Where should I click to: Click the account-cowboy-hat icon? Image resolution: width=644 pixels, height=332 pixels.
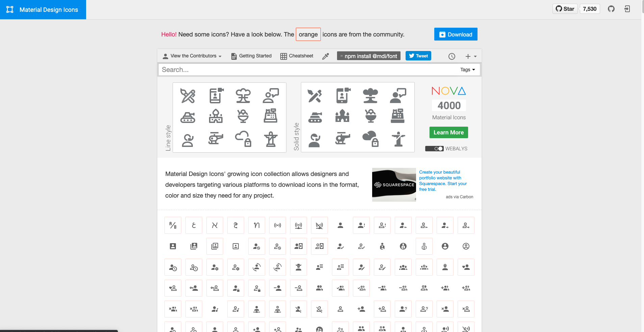299,267
